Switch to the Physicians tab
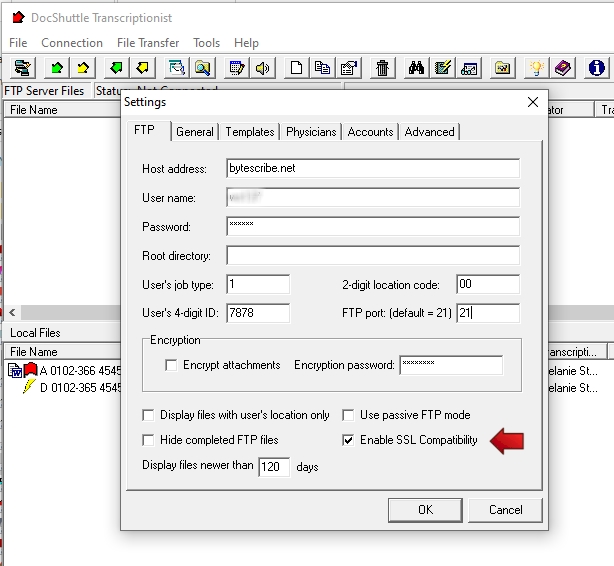614x566 pixels. (x=311, y=132)
